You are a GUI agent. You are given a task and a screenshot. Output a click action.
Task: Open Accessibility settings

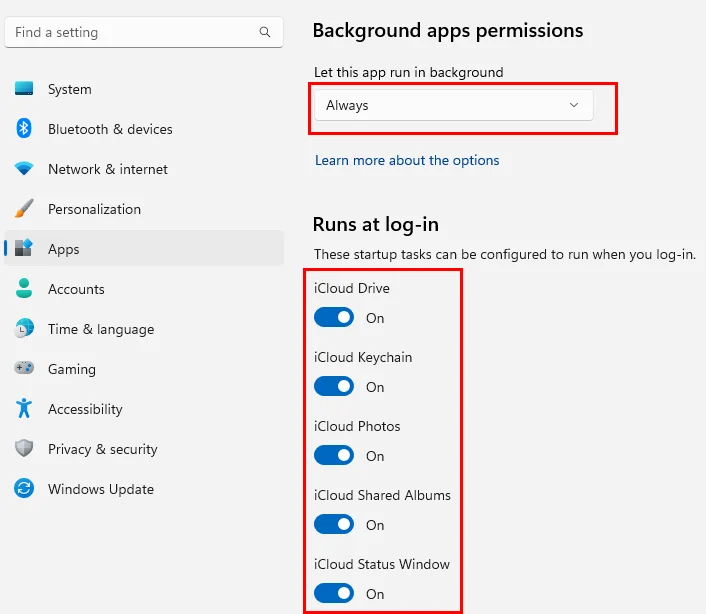coord(144,409)
